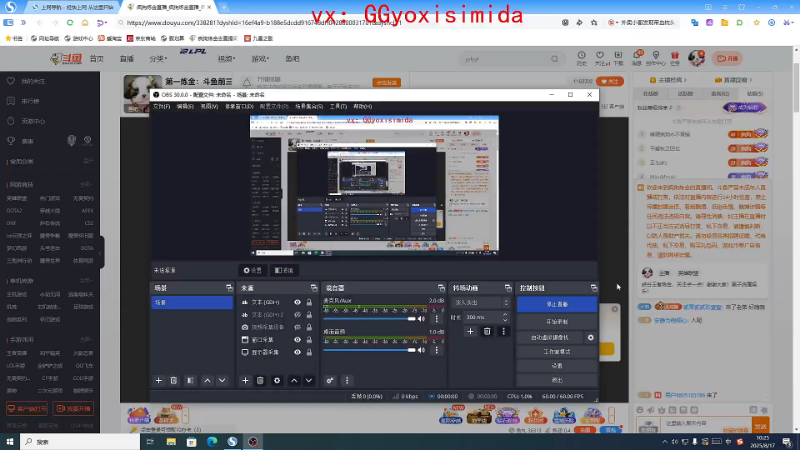Reload the page with the browser refresh icon
This screenshot has height=450, width=800.
pos(70,22)
